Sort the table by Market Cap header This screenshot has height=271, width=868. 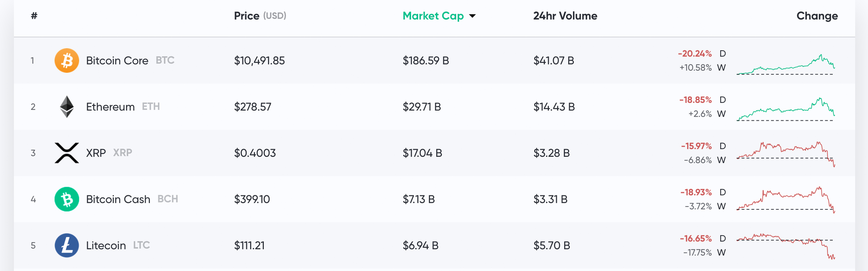pos(433,16)
